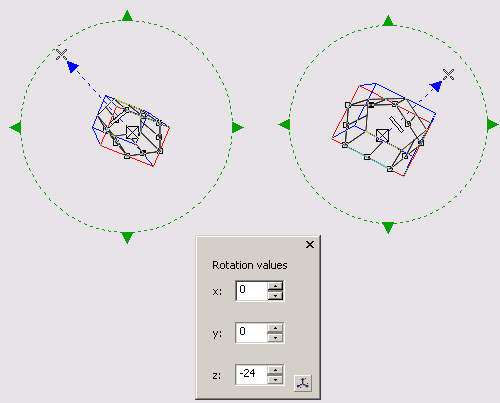Close the Rotation values panel
The width and height of the screenshot is (500, 403).
click(310, 245)
